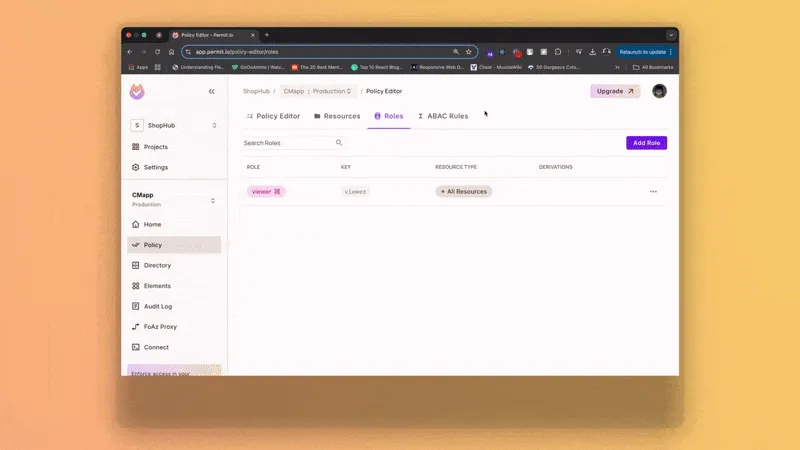Screen dimensions: 800x450
Task: Switch to the Resources tab
Action: pos(337,116)
